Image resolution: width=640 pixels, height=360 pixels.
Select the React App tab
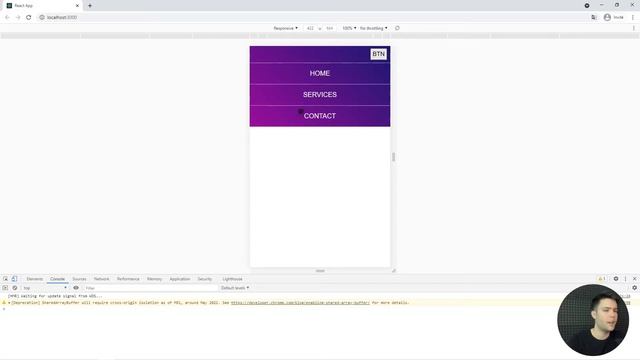tap(41, 6)
